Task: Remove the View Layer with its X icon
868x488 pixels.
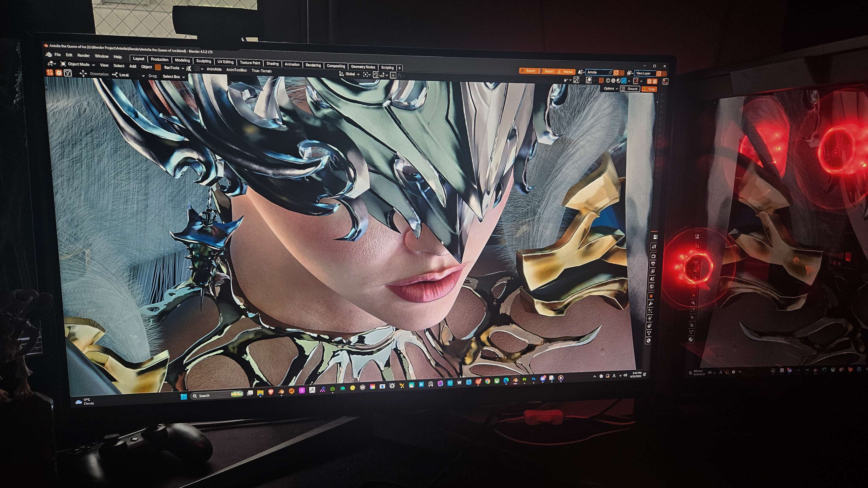Action: [664, 74]
